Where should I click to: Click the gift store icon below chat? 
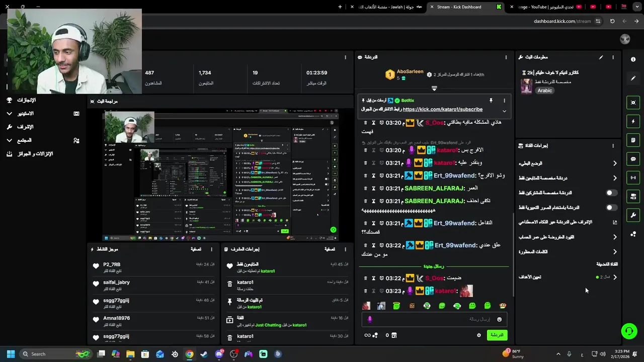394,335
